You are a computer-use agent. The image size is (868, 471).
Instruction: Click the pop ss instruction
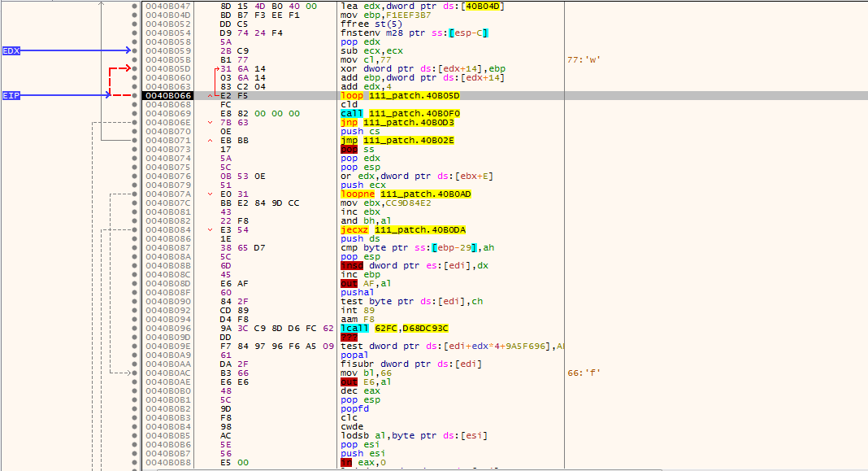(x=357, y=149)
